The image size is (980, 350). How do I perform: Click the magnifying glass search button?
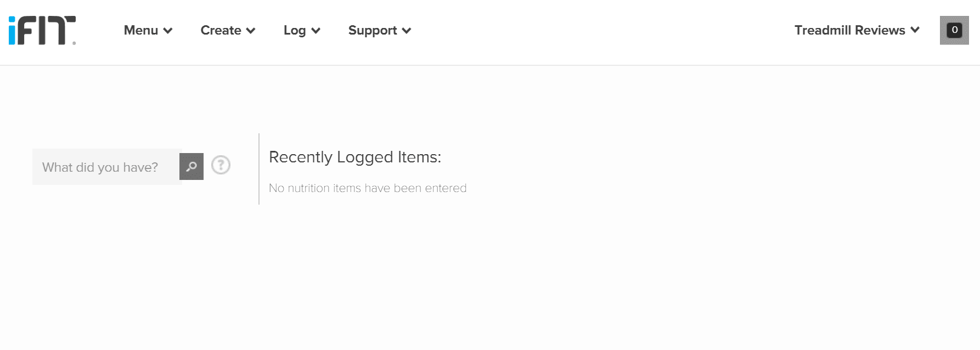192,166
